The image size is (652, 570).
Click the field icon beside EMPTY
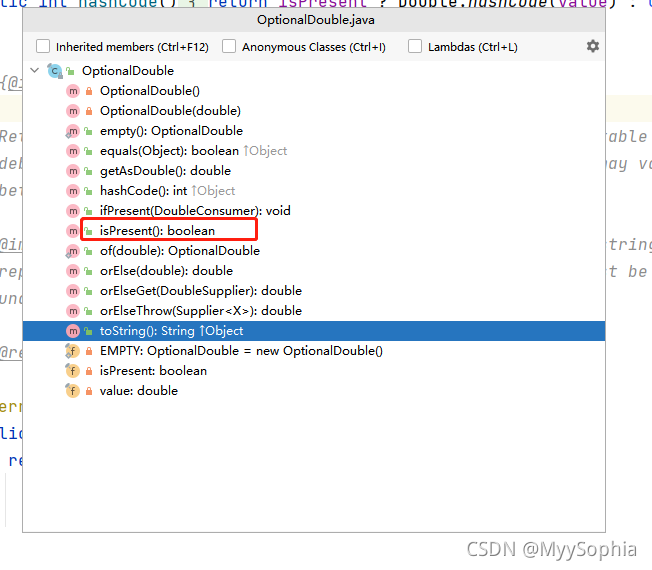tap(73, 351)
